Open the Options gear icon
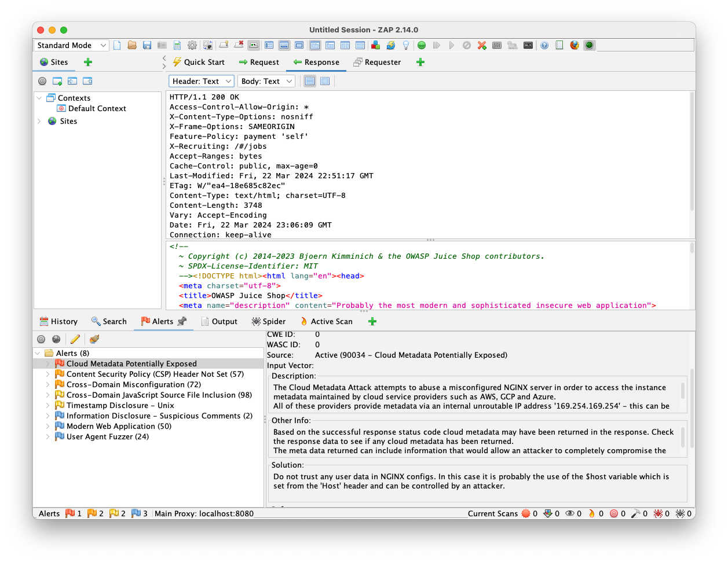The height and width of the screenshot is (562, 728). (192, 45)
